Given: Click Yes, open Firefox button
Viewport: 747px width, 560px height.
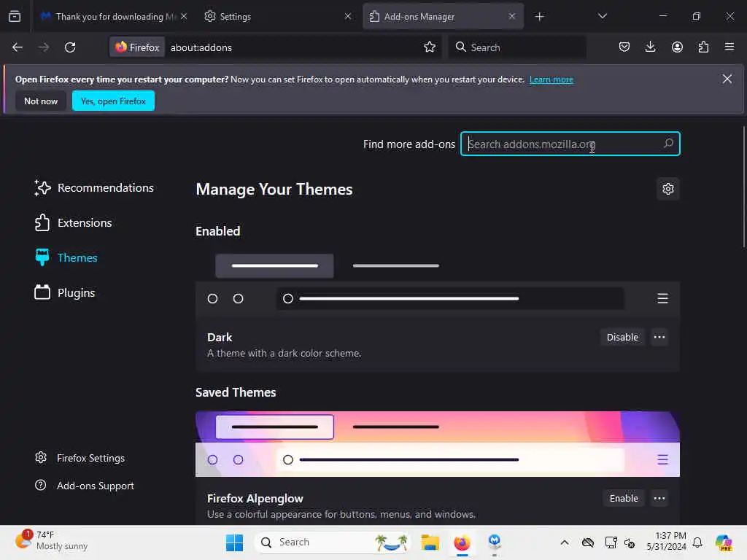Looking at the screenshot, I should click(x=113, y=101).
